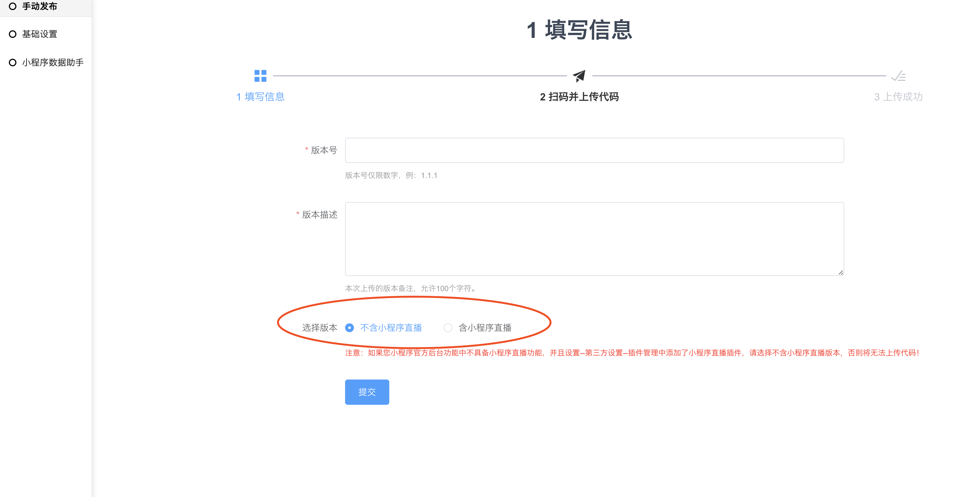Open 基础设置 sidebar menu item
This screenshot has width=980, height=497.
[39, 34]
